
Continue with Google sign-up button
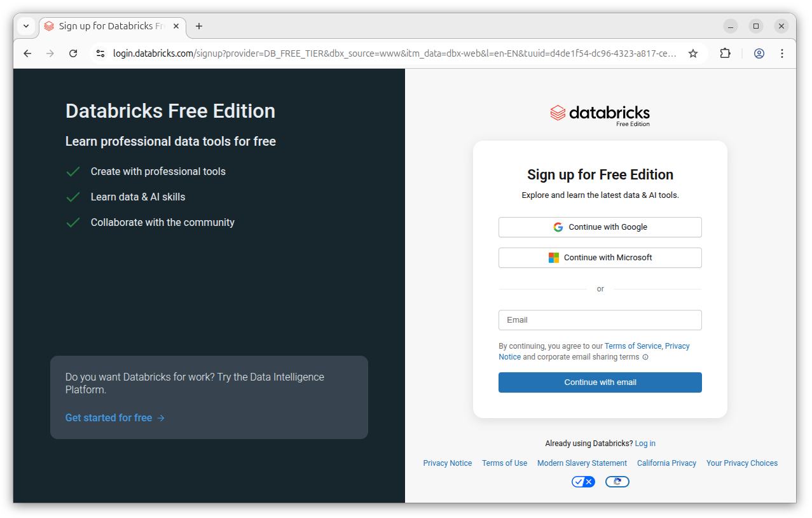coord(600,227)
